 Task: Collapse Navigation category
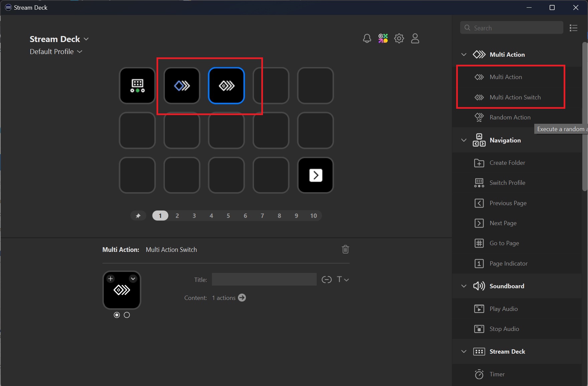[x=464, y=140]
